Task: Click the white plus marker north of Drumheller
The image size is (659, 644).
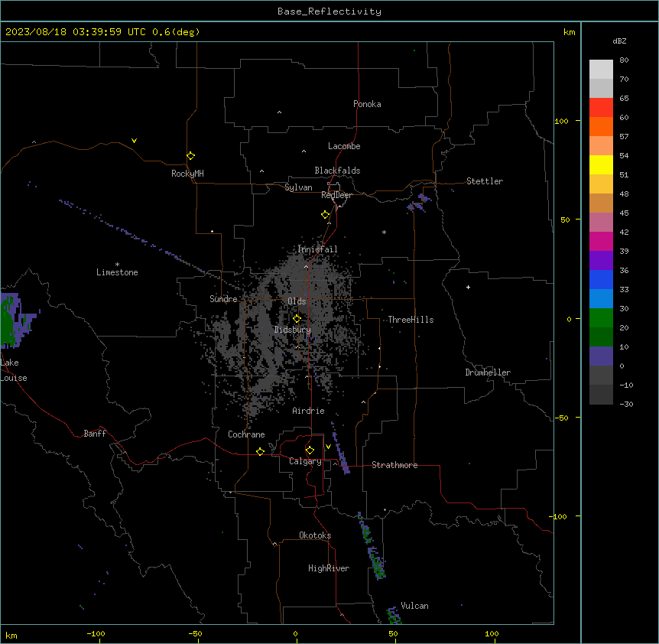Action: 468,287
